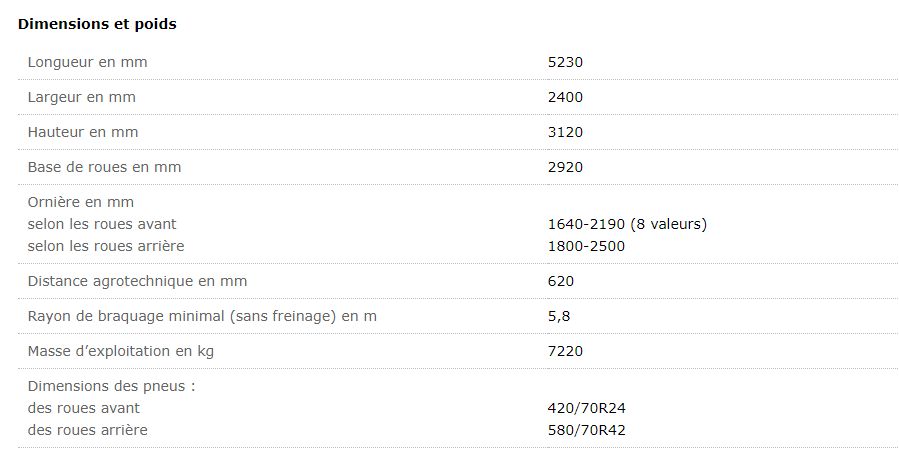Select the "Longueur en mm" label
This screenshot has height=450, width=899.
tap(87, 62)
